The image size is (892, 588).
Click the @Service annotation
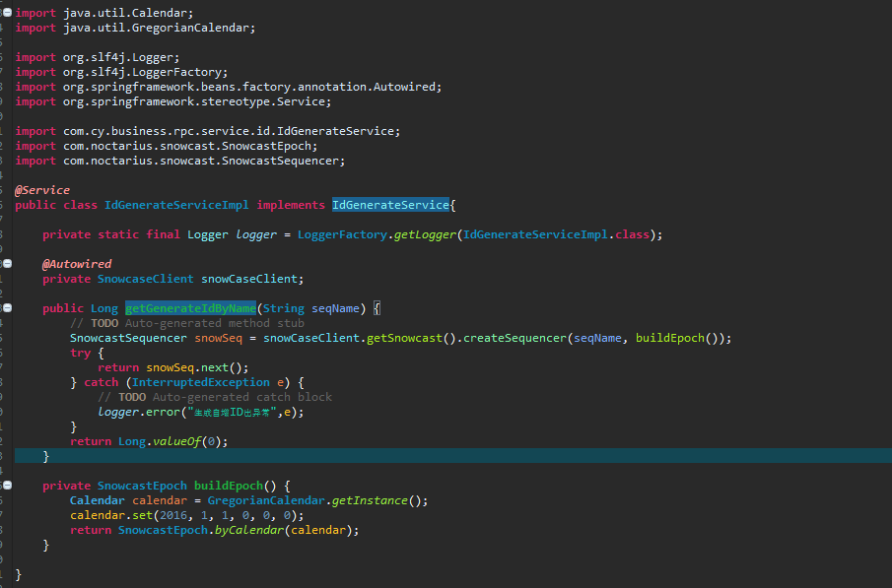[x=42, y=190]
